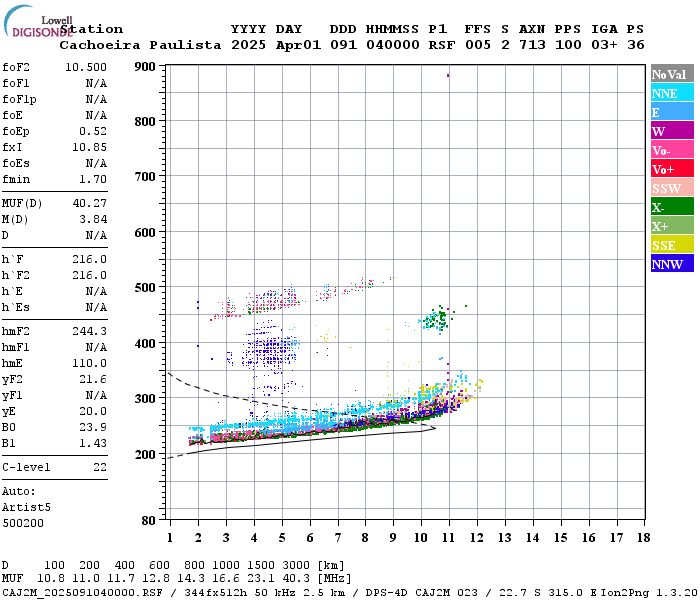Click the D distance value 3000

pos(296,565)
